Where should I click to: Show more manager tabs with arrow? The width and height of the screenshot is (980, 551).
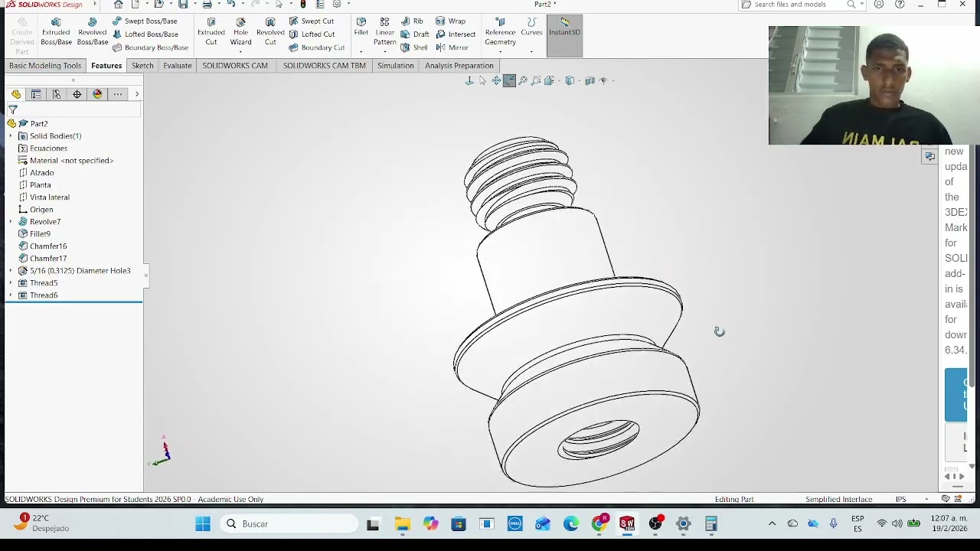pyautogui.click(x=136, y=94)
